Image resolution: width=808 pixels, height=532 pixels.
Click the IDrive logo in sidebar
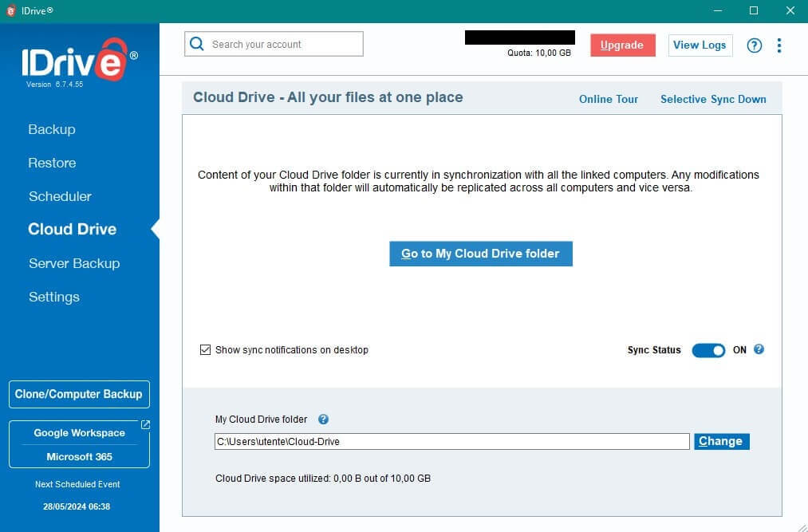click(x=79, y=60)
